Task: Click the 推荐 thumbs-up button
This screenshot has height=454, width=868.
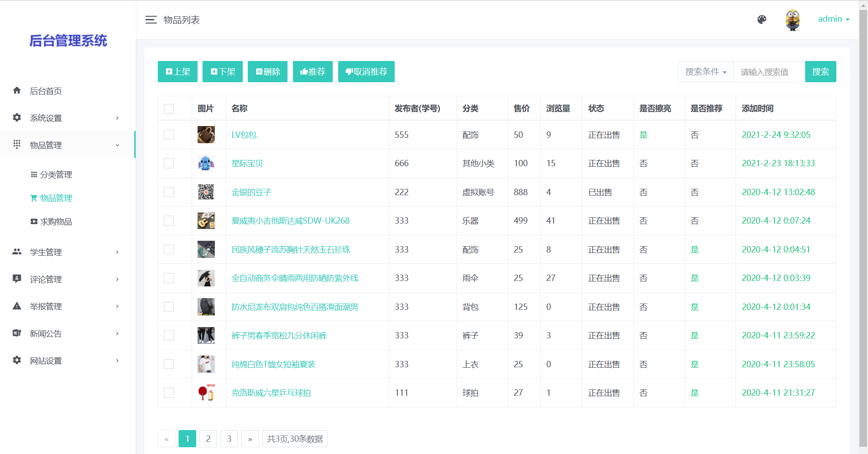Action: pyautogui.click(x=313, y=71)
